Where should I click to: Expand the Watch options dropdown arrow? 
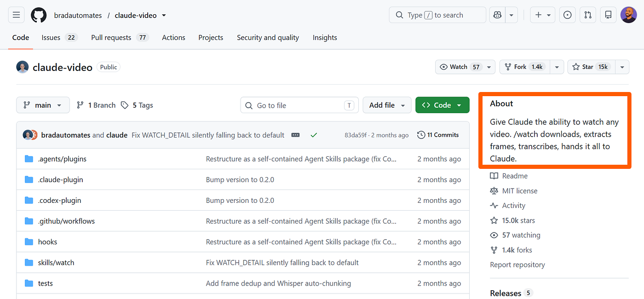coord(490,67)
